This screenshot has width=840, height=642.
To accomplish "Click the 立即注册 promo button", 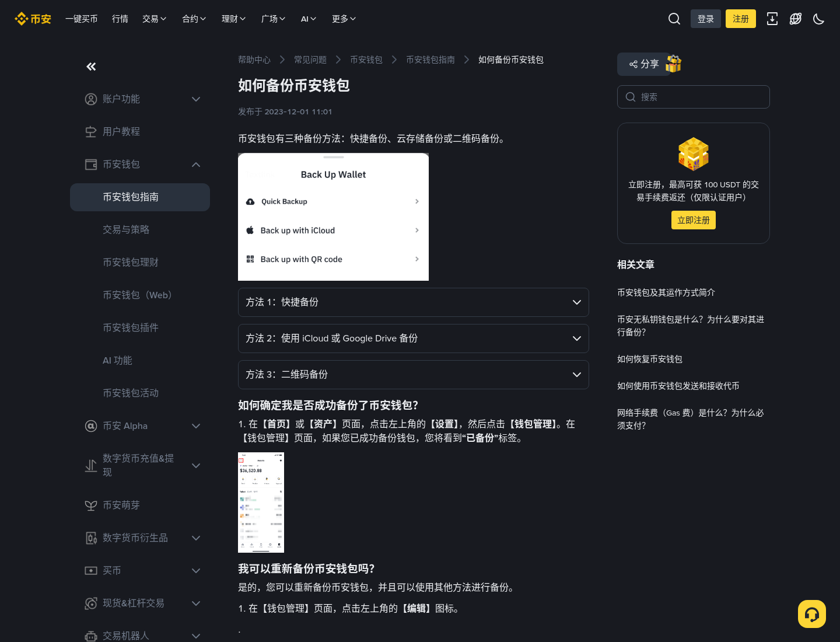I will (694, 220).
